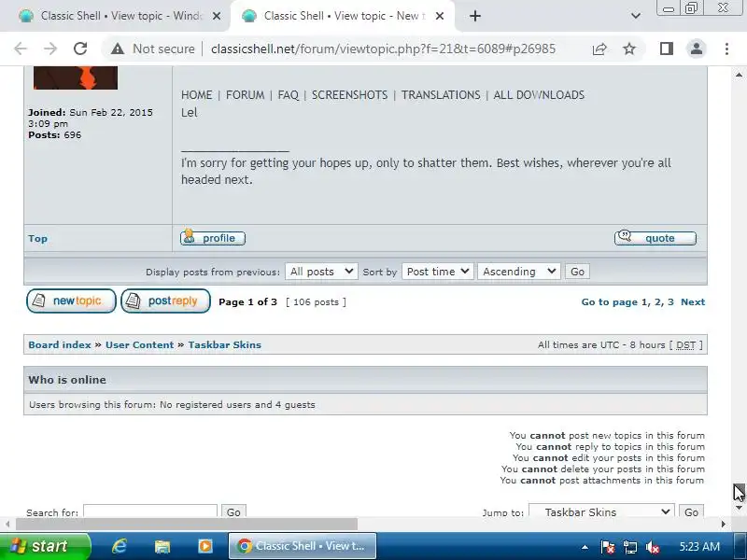
Task: Click the Search for input field
Action: click(x=150, y=511)
